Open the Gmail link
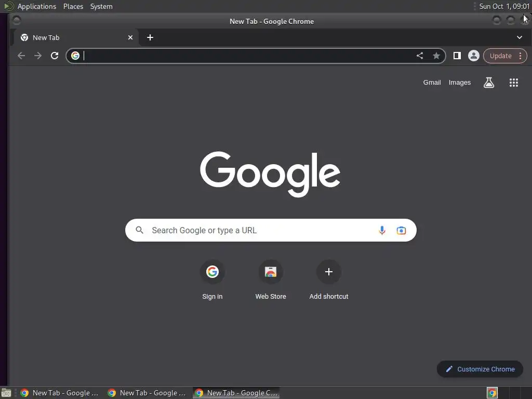This screenshot has height=399, width=532. point(432,83)
